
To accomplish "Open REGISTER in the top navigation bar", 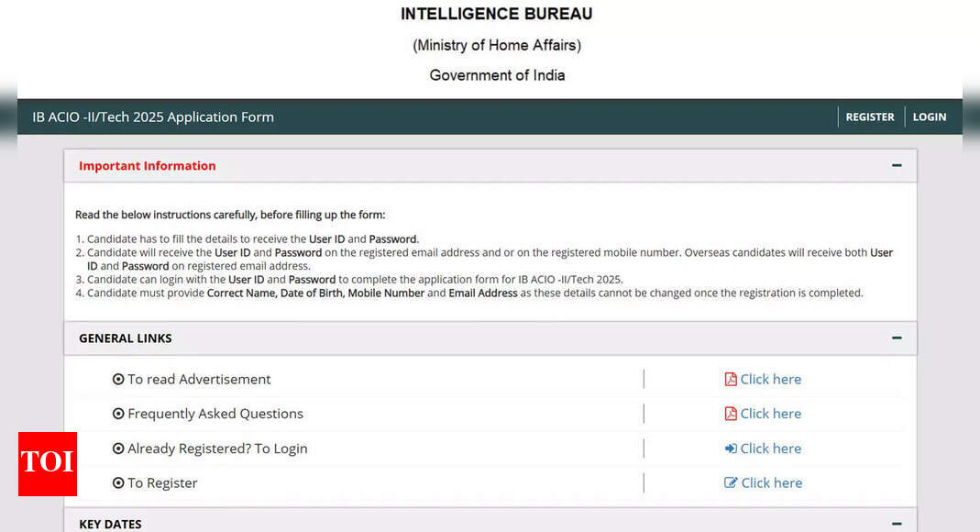I will tap(869, 117).
